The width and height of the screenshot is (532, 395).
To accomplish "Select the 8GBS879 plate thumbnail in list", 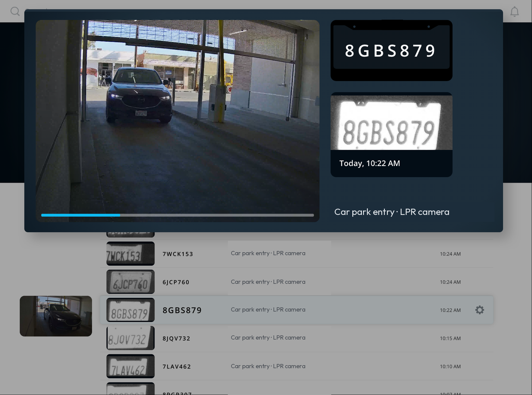I will (130, 310).
